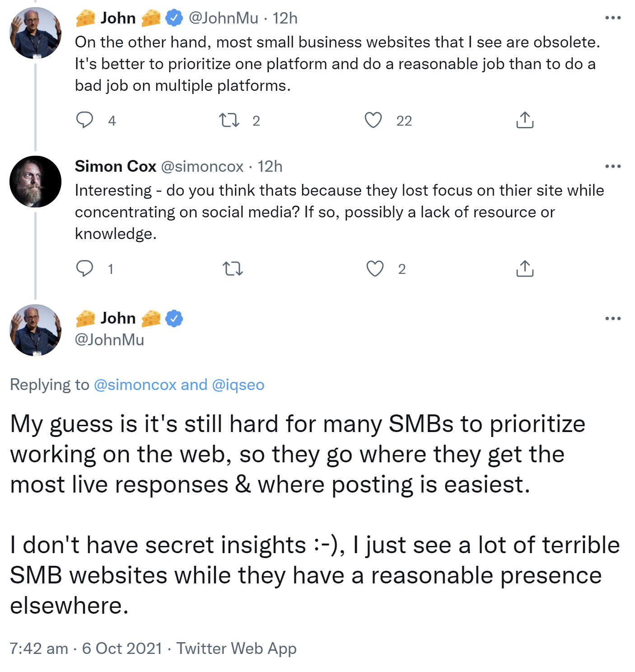Retweet Simon Cox's tweet
Screen dimensions: 635x672
click(x=233, y=269)
